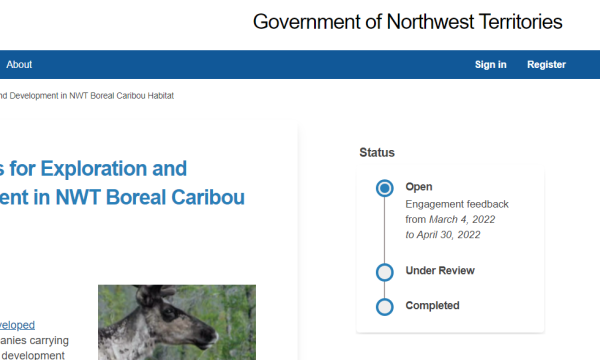Select the Under Review status circle

tap(385, 272)
